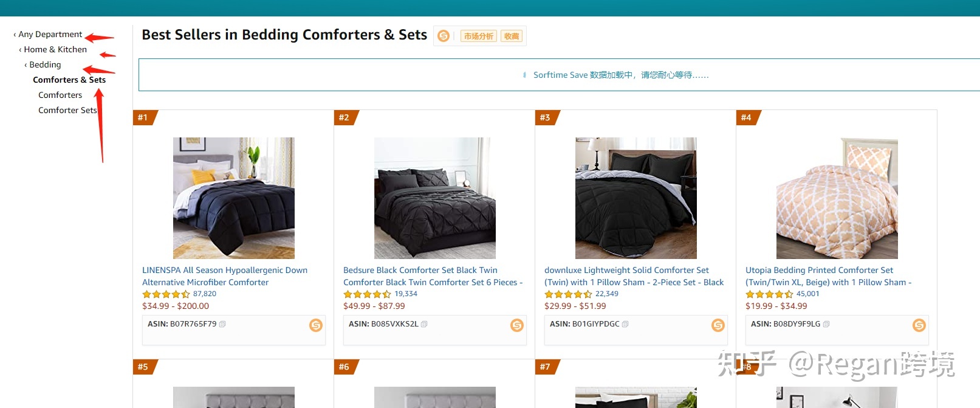Click the Sorftime icon in product #1 ASIN box
The width and height of the screenshot is (980, 408).
click(x=316, y=325)
